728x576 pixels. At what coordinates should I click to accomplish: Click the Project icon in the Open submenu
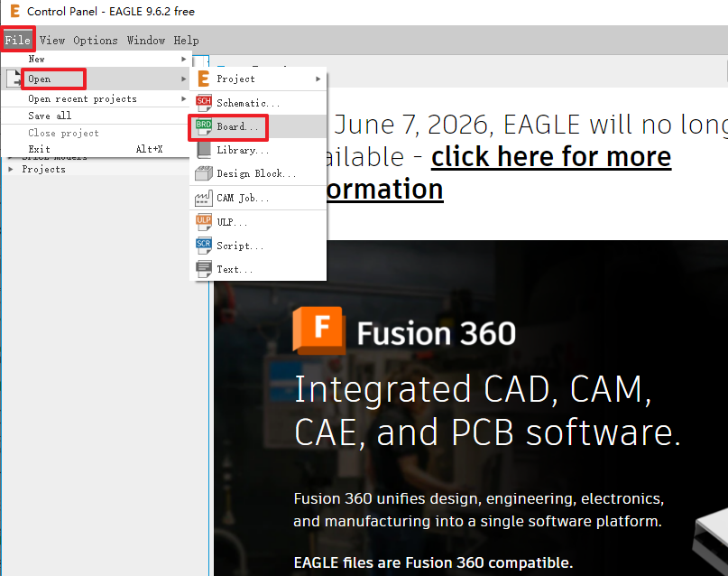203,79
